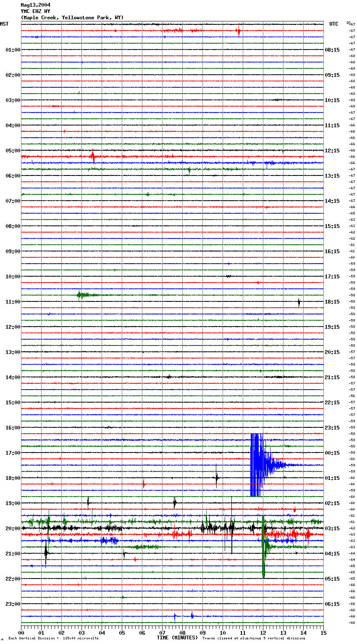Image resolution: width=357 pixels, height=644 pixels.
Task: Click the DC offset column header
Action: tap(349, 22)
